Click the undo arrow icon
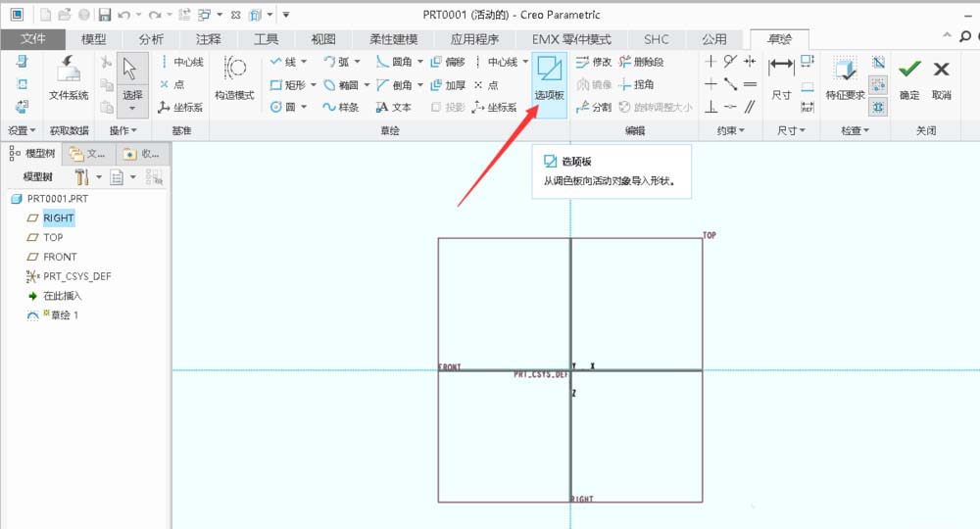 click(x=123, y=15)
